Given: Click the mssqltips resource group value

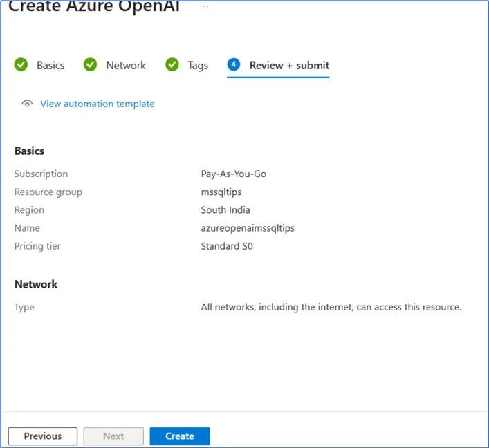Looking at the screenshot, I should [x=221, y=192].
